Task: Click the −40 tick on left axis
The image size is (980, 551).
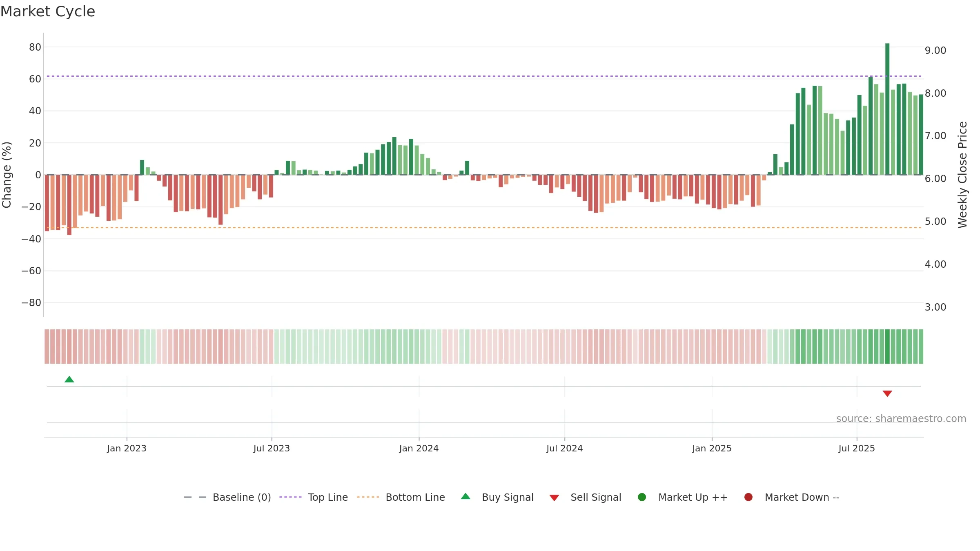Action: point(31,239)
